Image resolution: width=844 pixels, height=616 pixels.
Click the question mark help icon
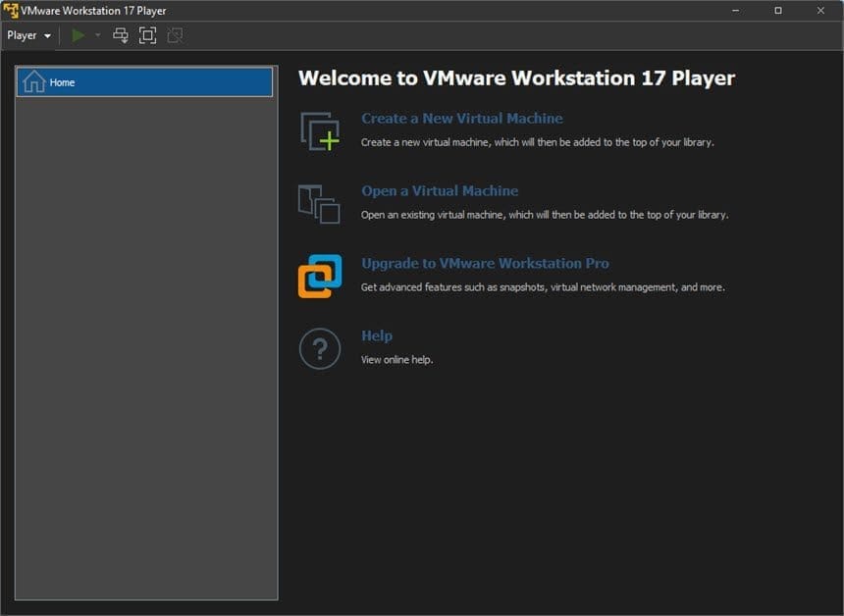pos(320,348)
